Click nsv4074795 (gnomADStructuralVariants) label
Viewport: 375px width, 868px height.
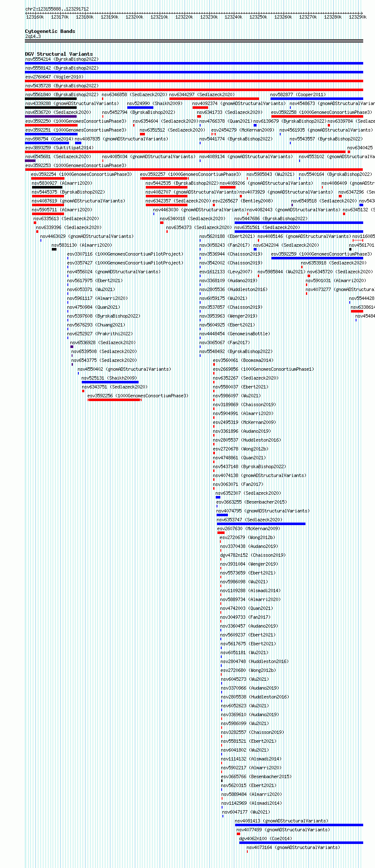click(263, 511)
